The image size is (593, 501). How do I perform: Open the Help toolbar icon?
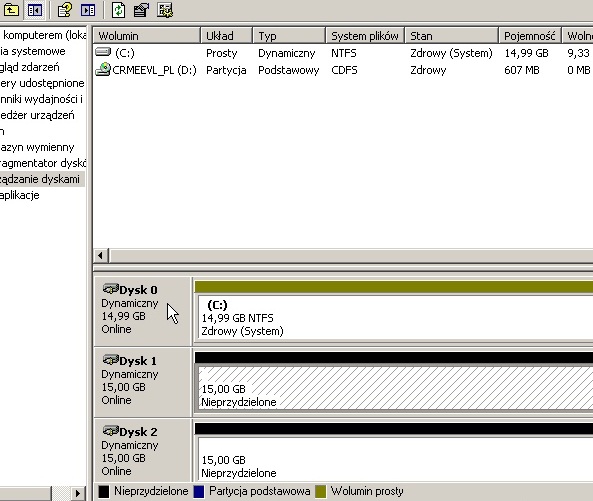click(65, 10)
